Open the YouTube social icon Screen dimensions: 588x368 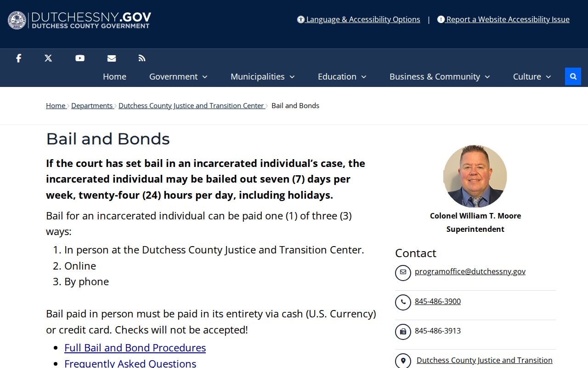point(80,58)
